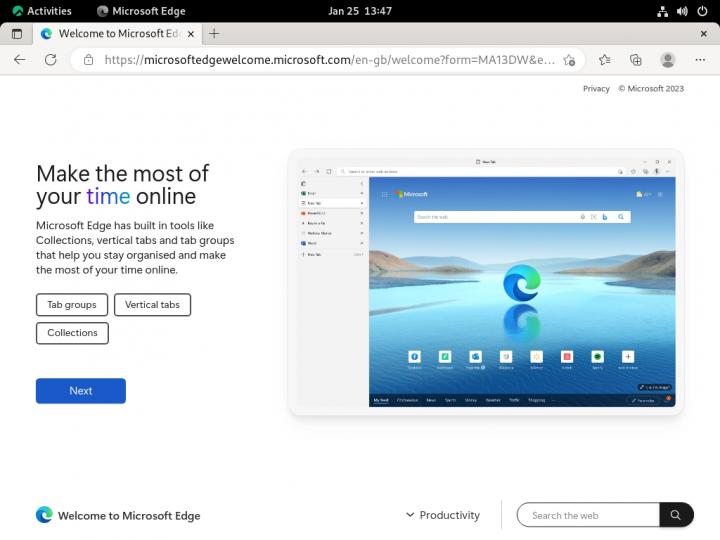Open the tab actions menu icon
Image resolution: width=720 pixels, height=540 pixels.
pyautogui.click(x=17, y=33)
